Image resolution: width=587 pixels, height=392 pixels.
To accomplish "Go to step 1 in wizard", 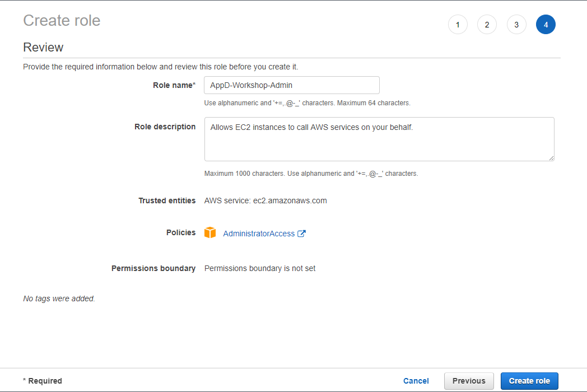I will coord(458,25).
